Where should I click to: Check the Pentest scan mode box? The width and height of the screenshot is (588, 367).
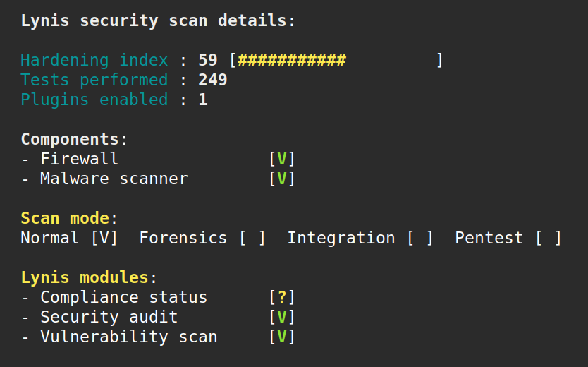[x=548, y=239]
